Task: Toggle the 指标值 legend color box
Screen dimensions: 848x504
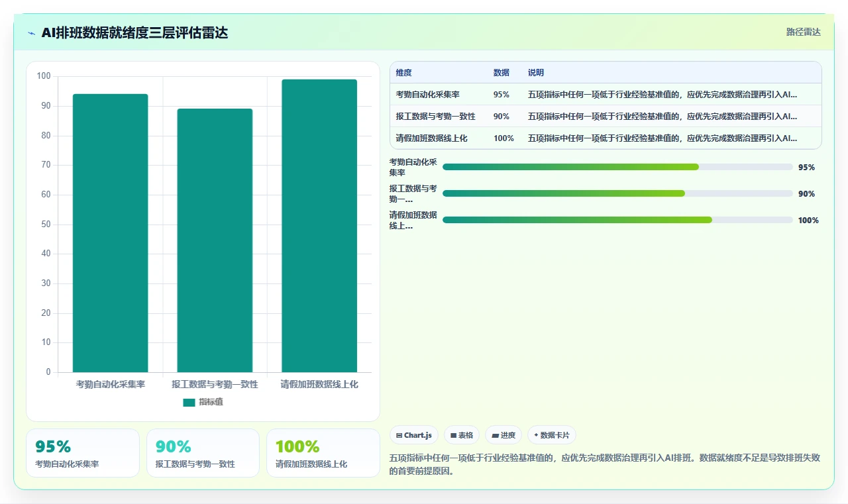Action: point(189,402)
